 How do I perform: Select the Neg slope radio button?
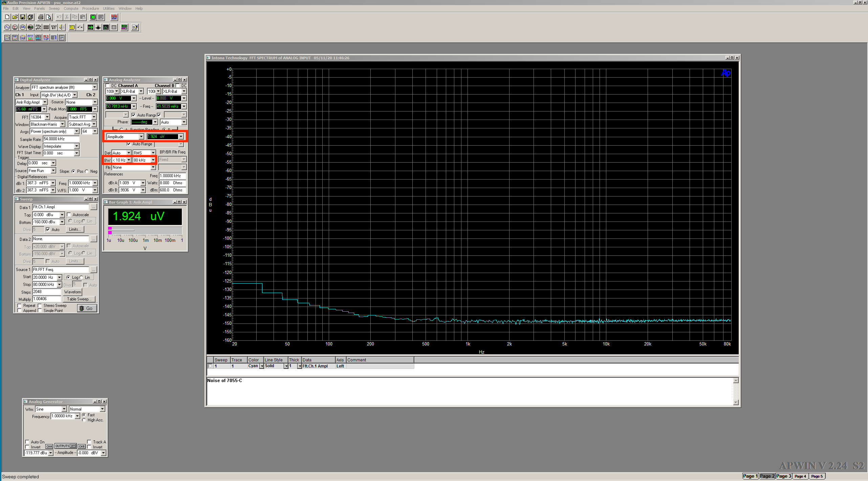(x=87, y=171)
